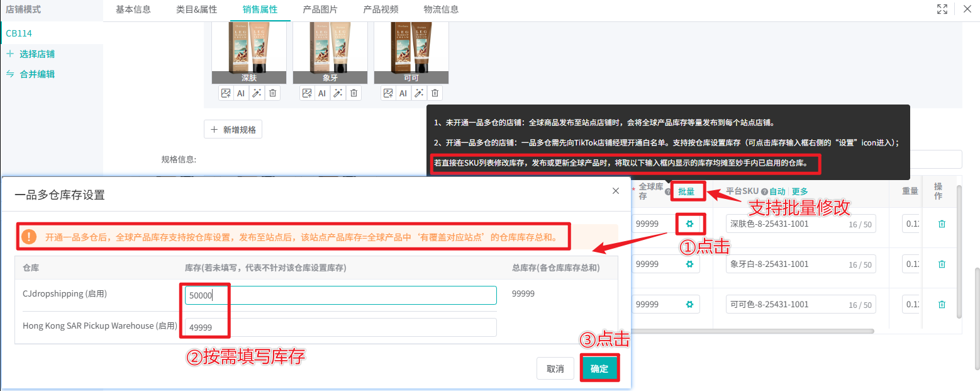
Task: Delete the 象牙 variant image
Action: [x=354, y=93]
